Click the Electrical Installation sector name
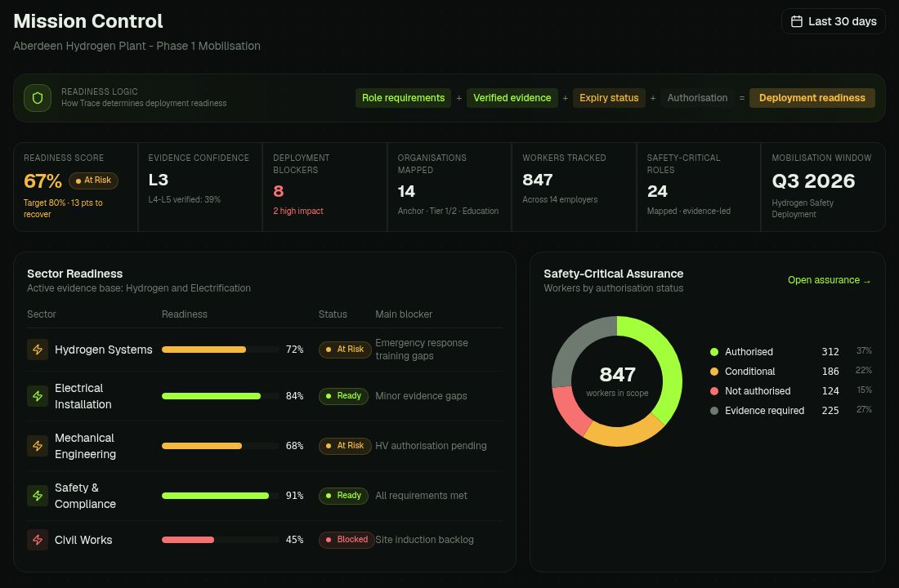The width and height of the screenshot is (899, 588). (83, 396)
